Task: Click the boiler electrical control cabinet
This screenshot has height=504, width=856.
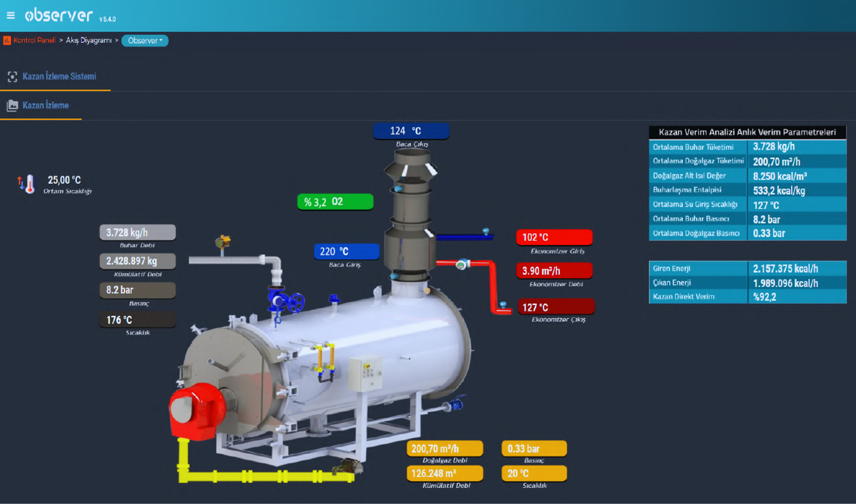Action: pyautogui.click(x=365, y=373)
